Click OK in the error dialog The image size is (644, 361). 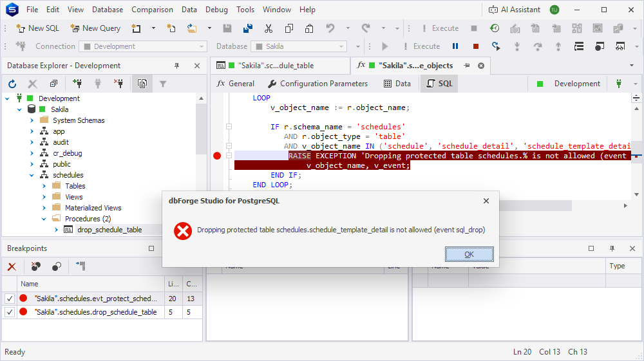[x=469, y=254]
